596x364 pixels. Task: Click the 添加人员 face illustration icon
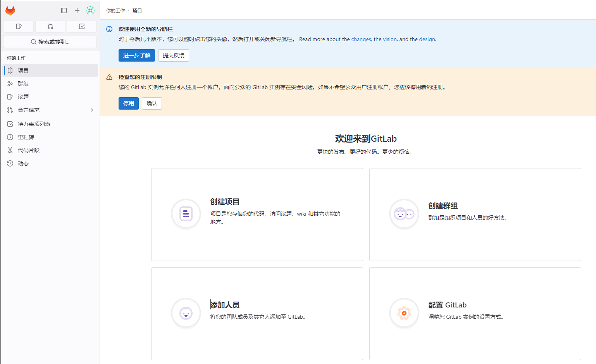pyautogui.click(x=186, y=313)
